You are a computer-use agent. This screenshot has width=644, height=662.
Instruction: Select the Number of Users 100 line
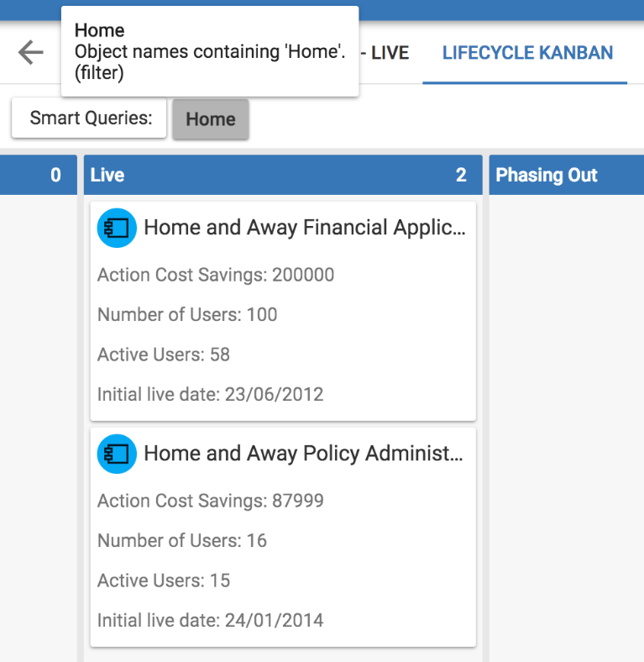(187, 315)
